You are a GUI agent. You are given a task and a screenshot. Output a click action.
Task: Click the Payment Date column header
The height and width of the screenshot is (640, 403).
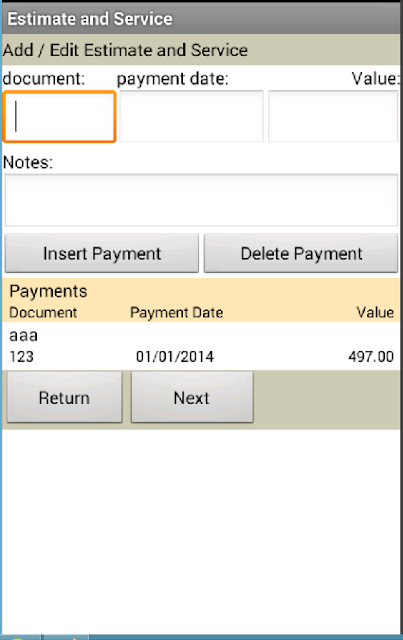pos(176,313)
